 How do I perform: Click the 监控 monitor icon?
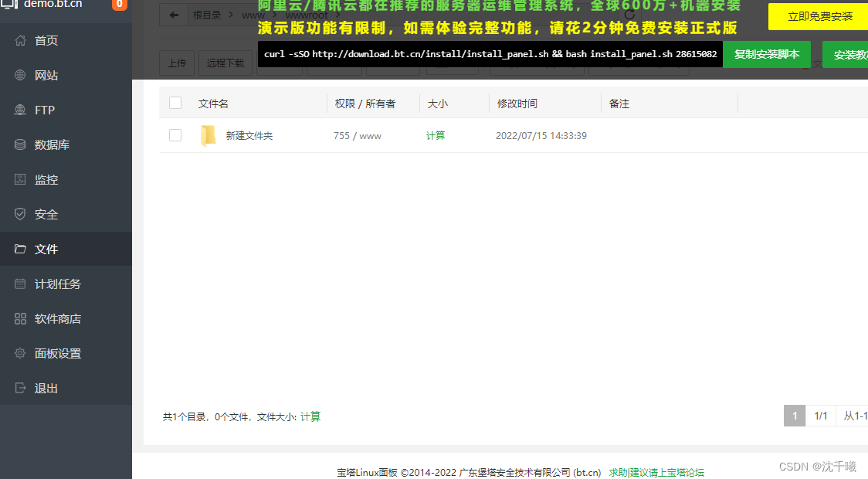click(x=20, y=179)
